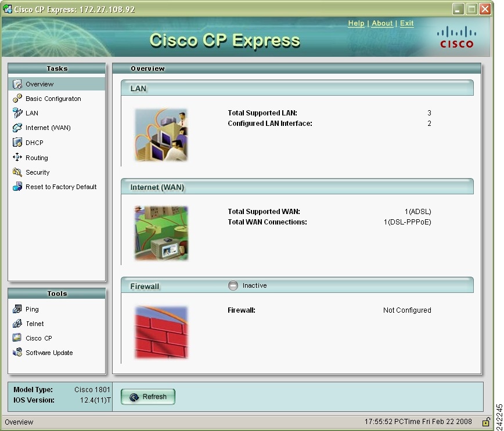
Task: Click the 'Overview' status bar text
Action: (19, 422)
